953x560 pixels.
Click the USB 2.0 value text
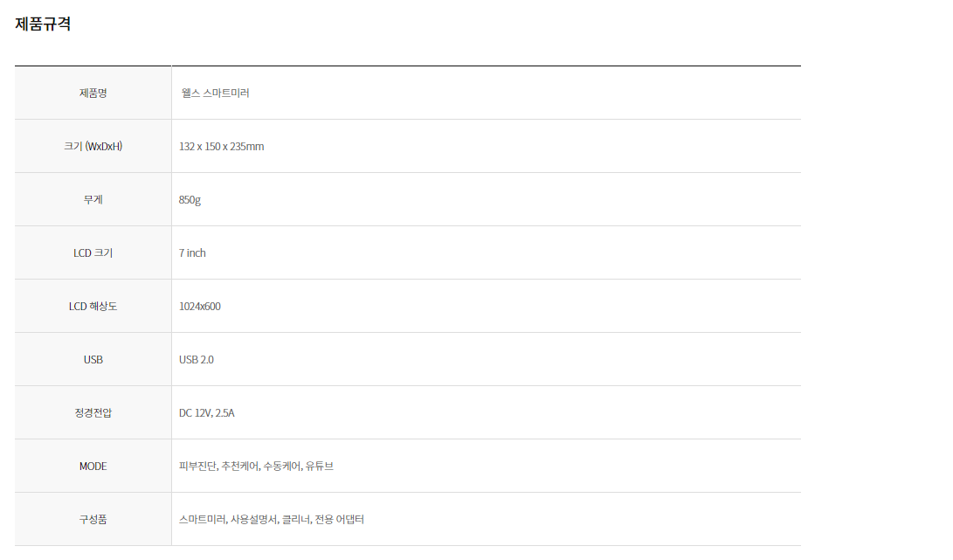pos(196,359)
